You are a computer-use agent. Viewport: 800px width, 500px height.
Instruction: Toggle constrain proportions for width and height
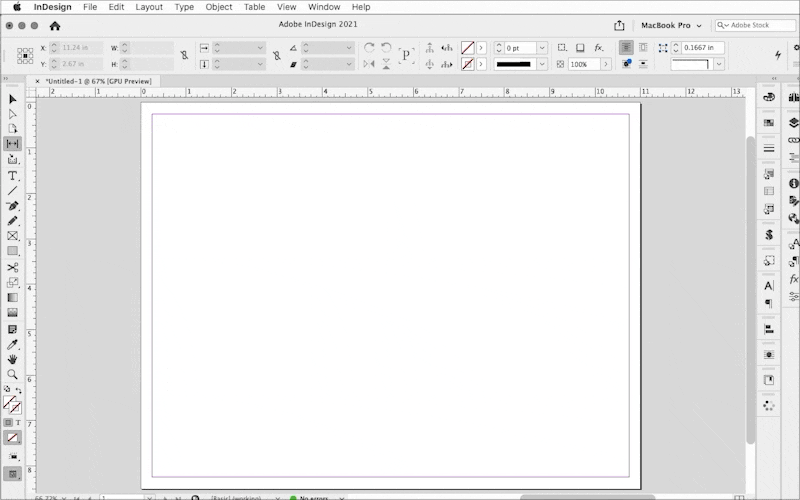[x=184, y=55]
